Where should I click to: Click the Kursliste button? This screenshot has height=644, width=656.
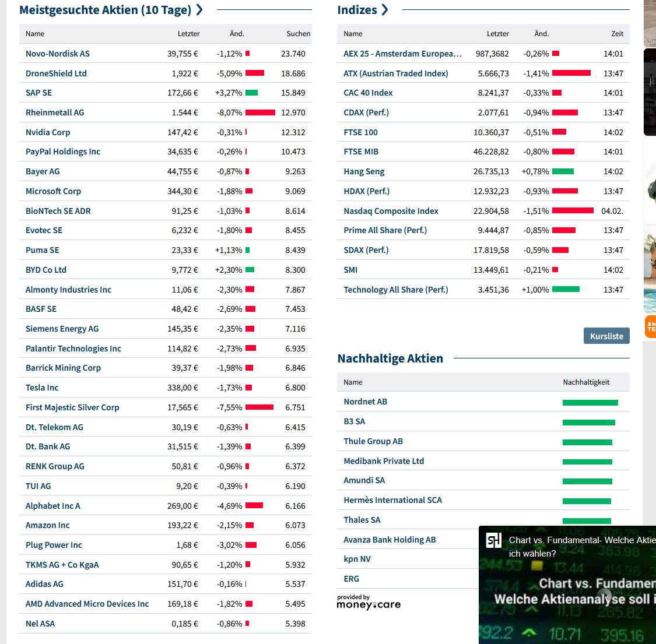pos(606,336)
